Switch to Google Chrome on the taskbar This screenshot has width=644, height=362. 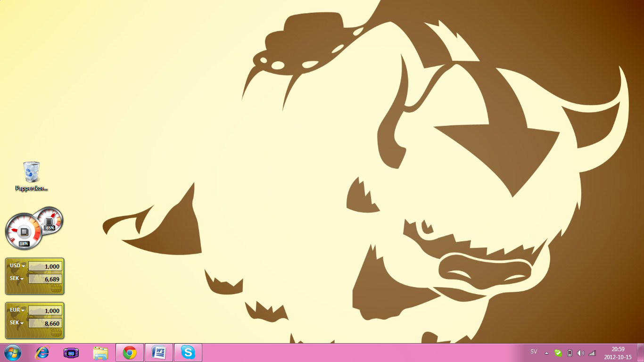[x=130, y=353]
